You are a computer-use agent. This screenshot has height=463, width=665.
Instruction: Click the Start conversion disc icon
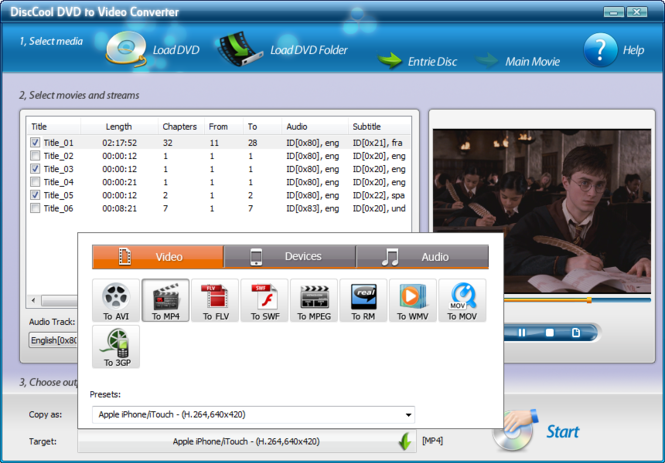514,430
